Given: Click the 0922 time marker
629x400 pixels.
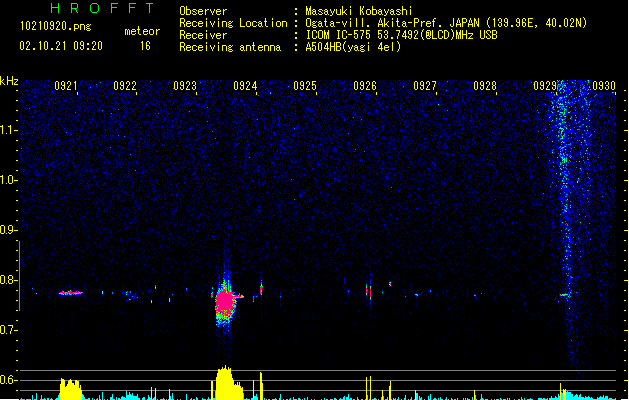Looking at the screenshot, I should [125, 86].
